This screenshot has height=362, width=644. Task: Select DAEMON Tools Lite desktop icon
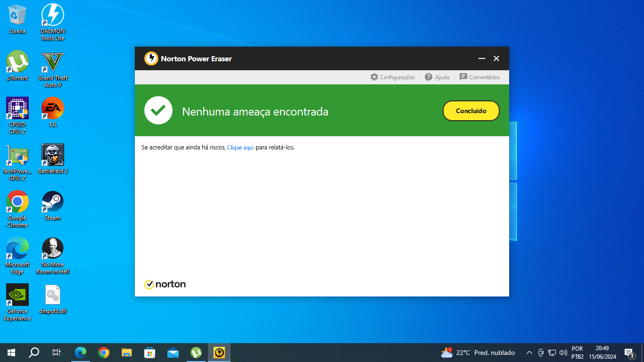[x=53, y=22]
